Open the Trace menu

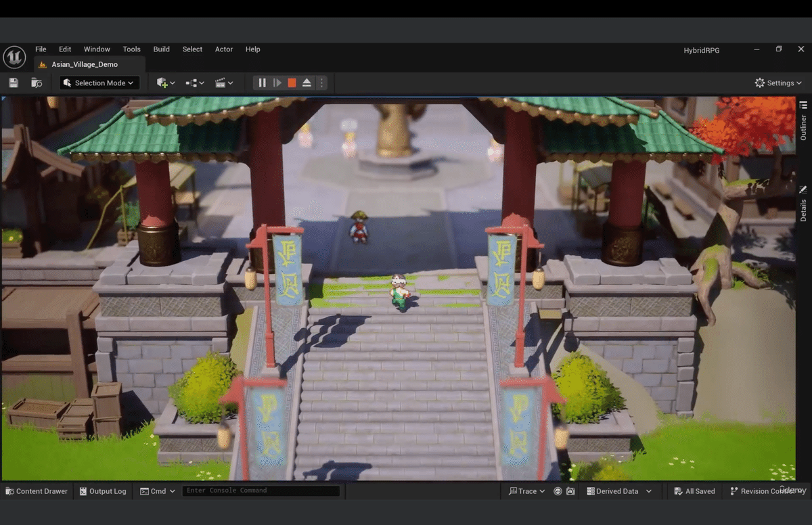526,490
